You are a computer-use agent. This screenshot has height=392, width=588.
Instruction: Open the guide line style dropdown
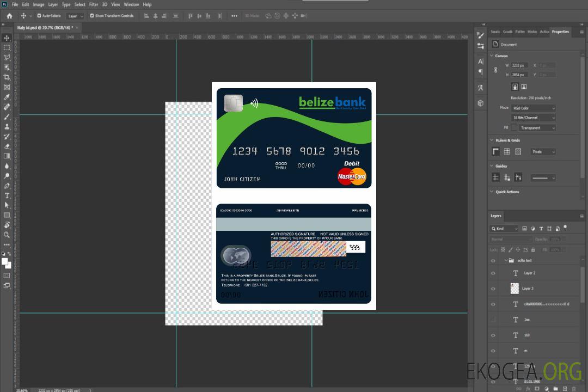coord(543,177)
